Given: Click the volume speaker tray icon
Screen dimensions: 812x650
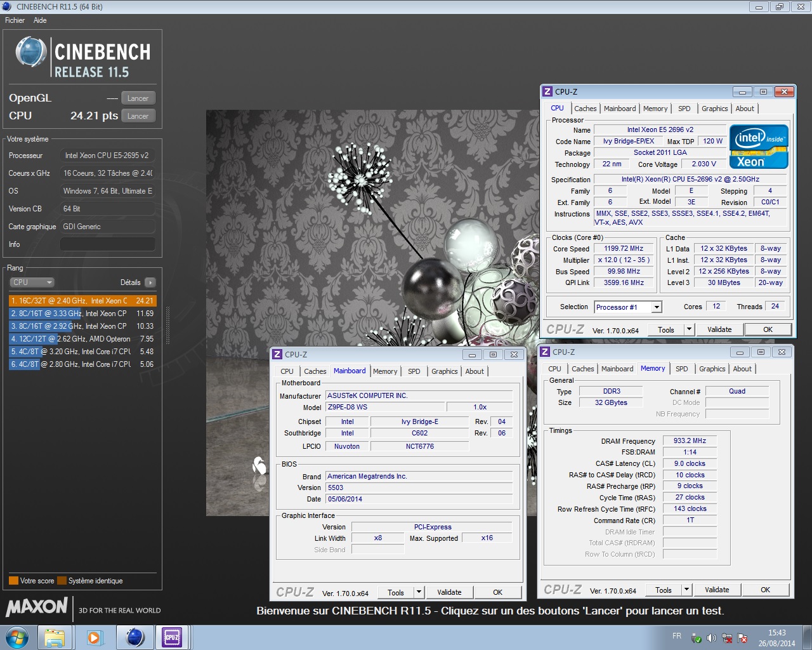Looking at the screenshot, I should click(x=712, y=638).
